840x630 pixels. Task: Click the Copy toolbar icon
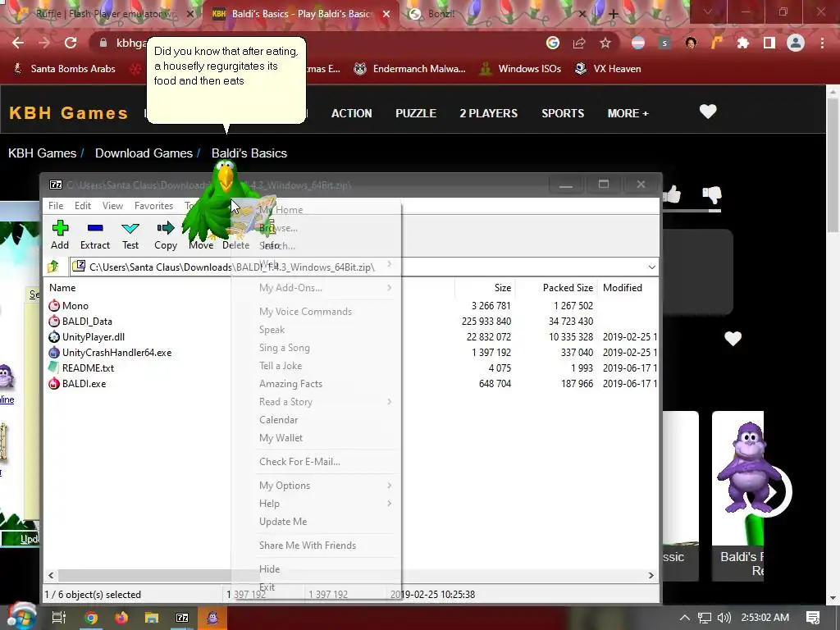click(x=166, y=235)
